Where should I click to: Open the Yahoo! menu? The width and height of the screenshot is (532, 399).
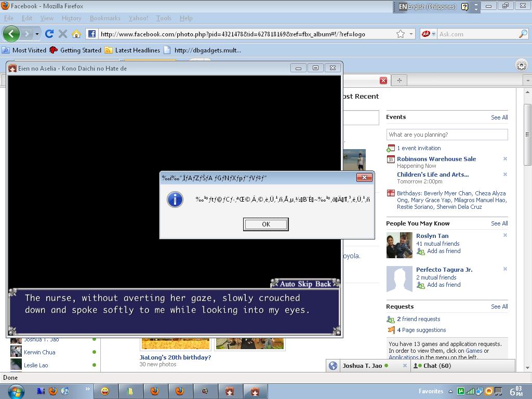click(138, 18)
